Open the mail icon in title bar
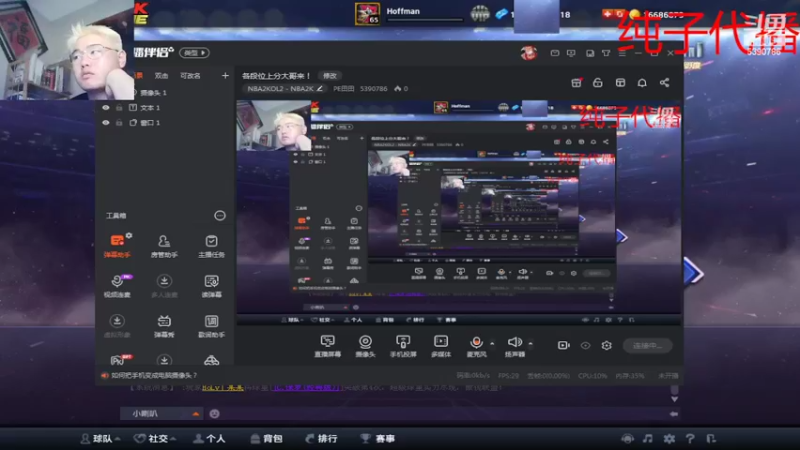800x450 pixels. pos(555,53)
